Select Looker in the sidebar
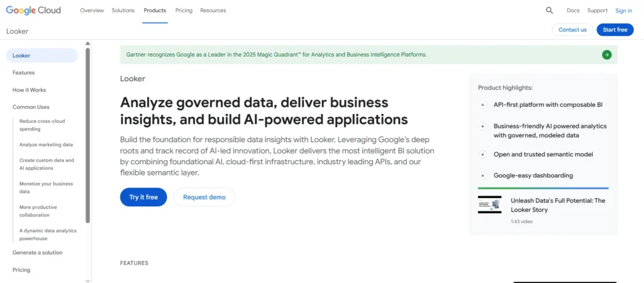Viewport: 644px width, 283px height. pos(42,55)
